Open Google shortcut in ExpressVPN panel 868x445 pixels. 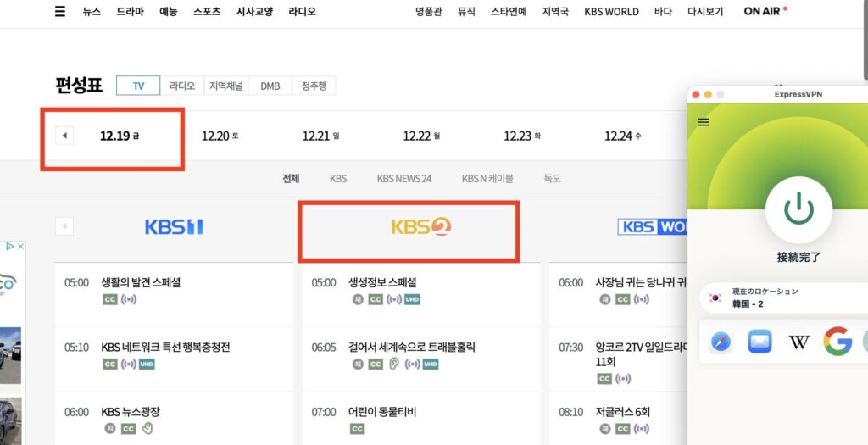point(837,342)
